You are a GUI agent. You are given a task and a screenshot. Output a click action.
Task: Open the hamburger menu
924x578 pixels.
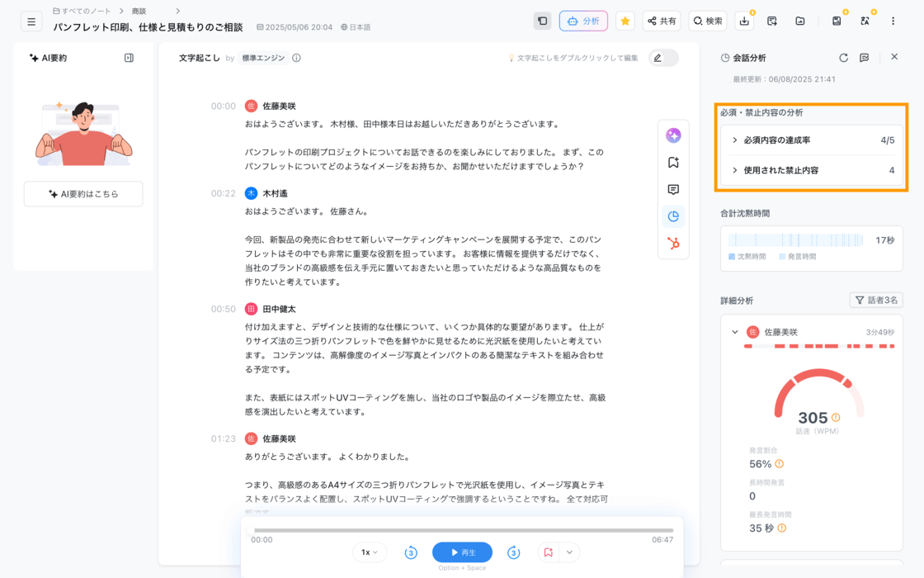pos(31,21)
